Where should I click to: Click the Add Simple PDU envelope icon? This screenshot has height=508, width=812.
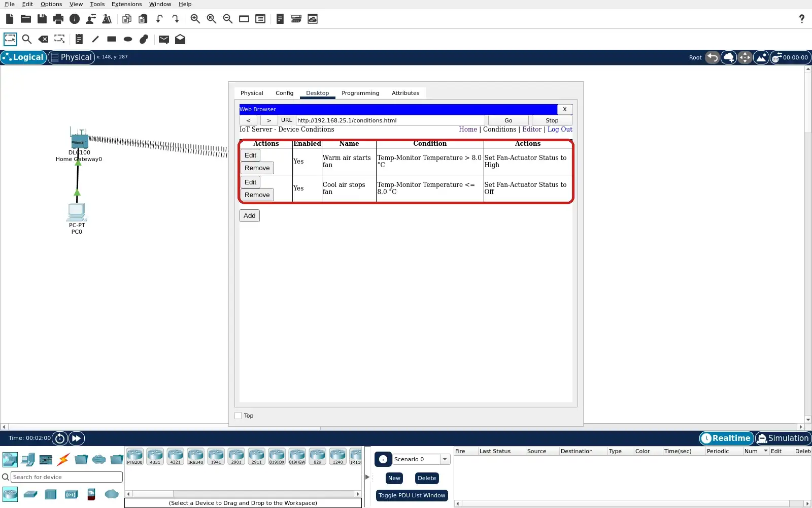click(x=163, y=39)
